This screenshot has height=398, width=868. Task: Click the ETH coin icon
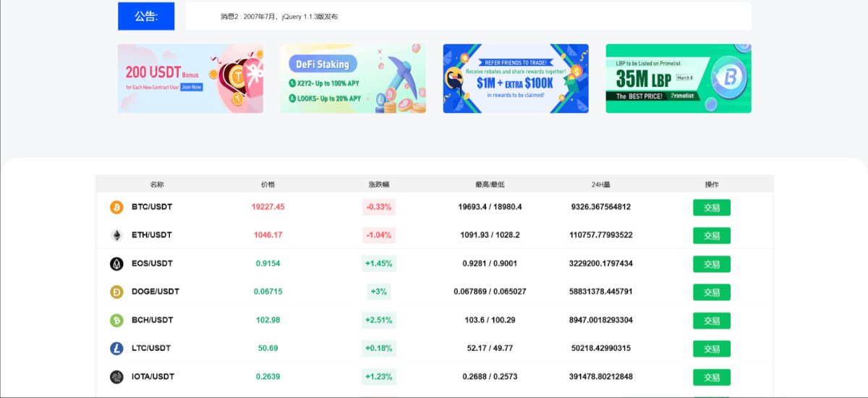116,235
